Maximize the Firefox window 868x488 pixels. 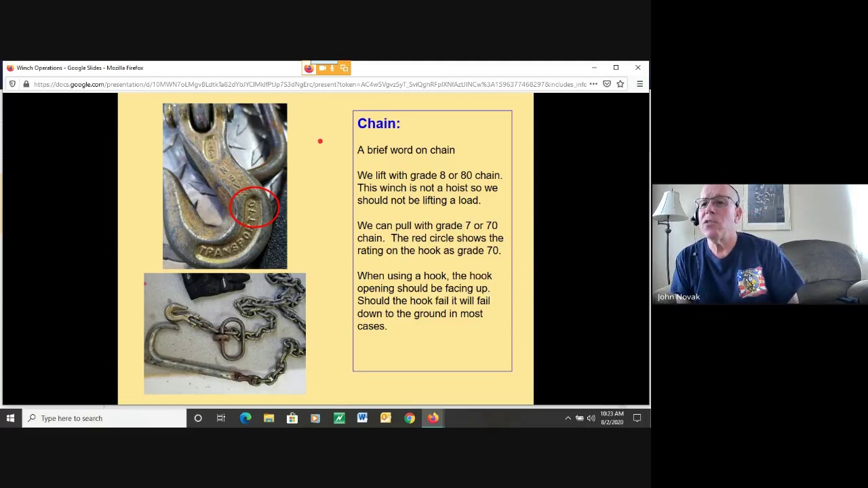click(x=616, y=68)
